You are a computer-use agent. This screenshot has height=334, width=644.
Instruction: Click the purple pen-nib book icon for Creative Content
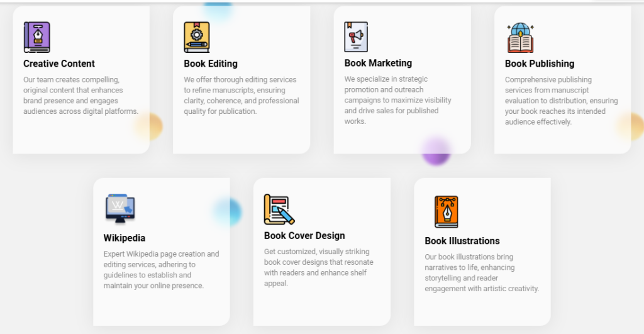[x=37, y=37]
